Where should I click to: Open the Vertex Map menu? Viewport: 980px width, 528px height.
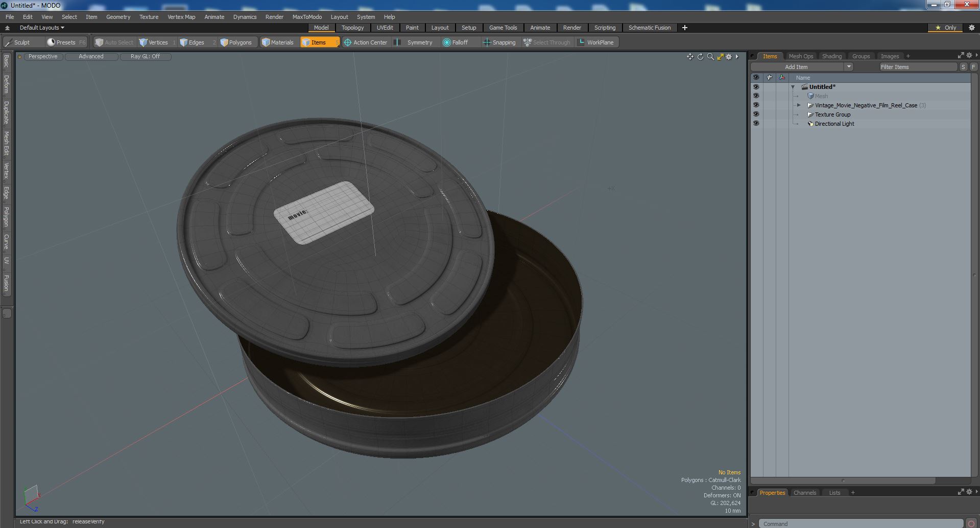tap(181, 17)
